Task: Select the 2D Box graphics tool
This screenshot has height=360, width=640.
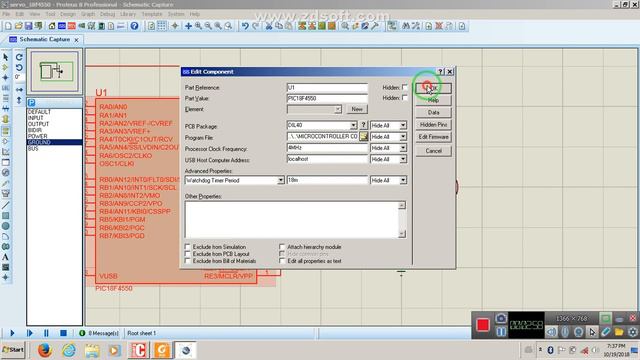Action: click(x=5, y=216)
